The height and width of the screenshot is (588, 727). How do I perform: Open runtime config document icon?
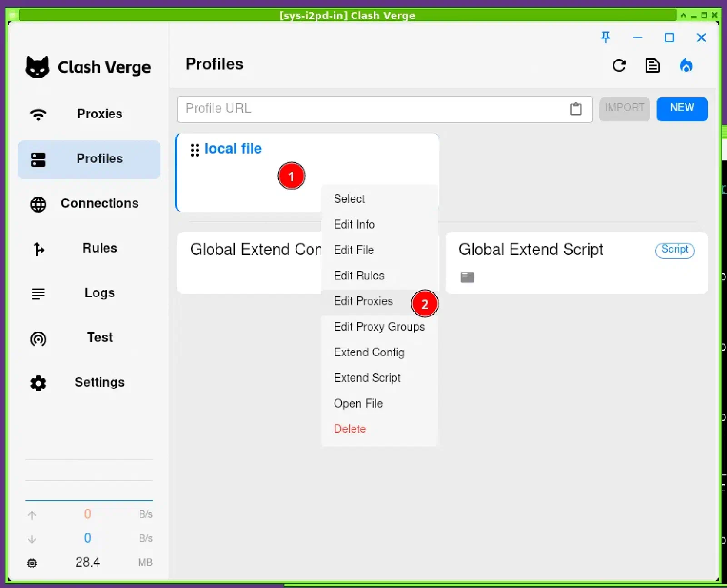652,66
